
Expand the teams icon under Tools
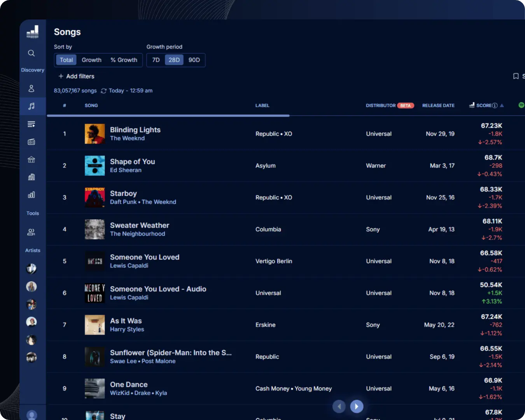tap(31, 232)
